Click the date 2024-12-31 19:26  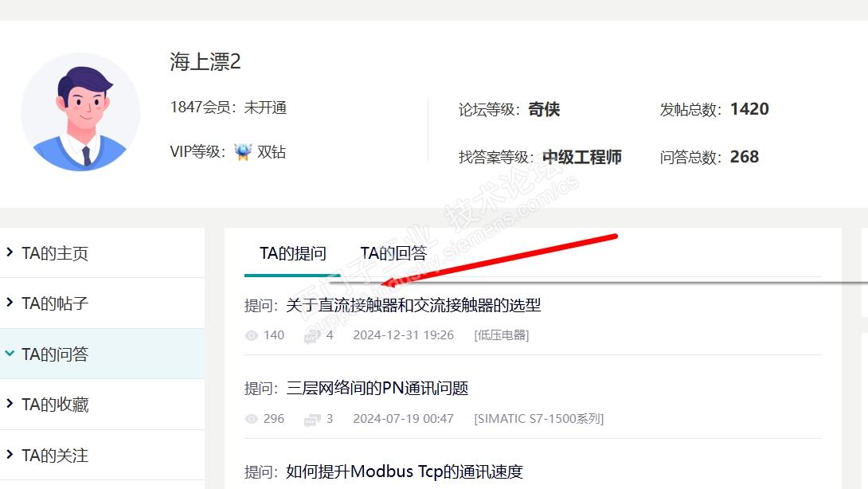click(404, 335)
